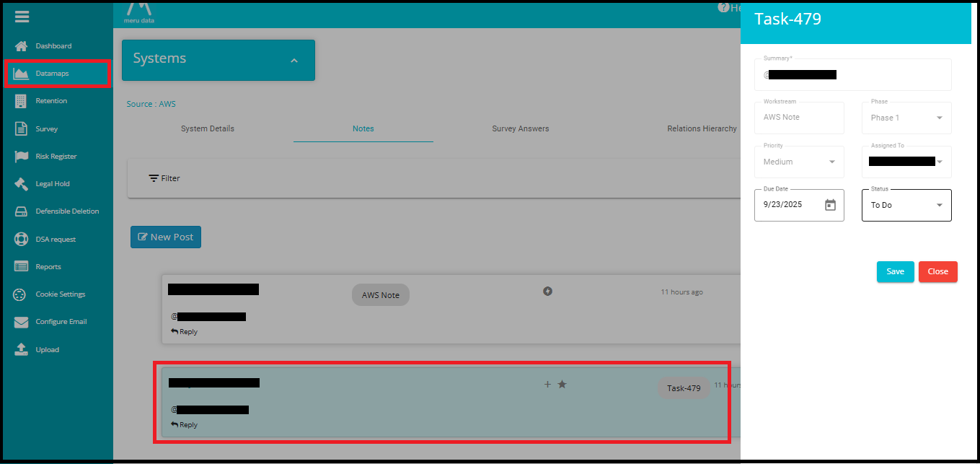980x464 pixels.
Task: Click the star icon on Task-479 post
Action: [x=562, y=385]
